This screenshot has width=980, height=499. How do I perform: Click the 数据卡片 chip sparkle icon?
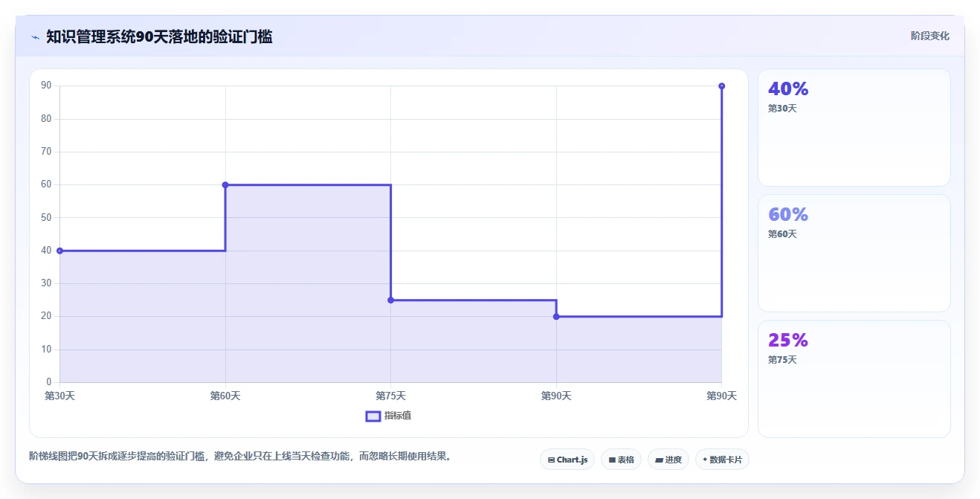pyautogui.click(x=705, y=460)
